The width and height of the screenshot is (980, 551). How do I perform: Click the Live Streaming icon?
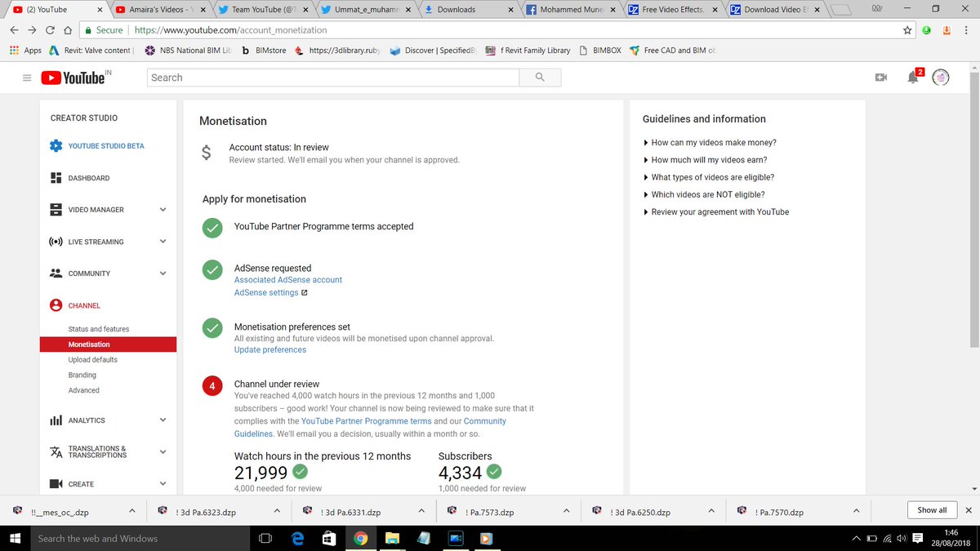click(56, 242)
